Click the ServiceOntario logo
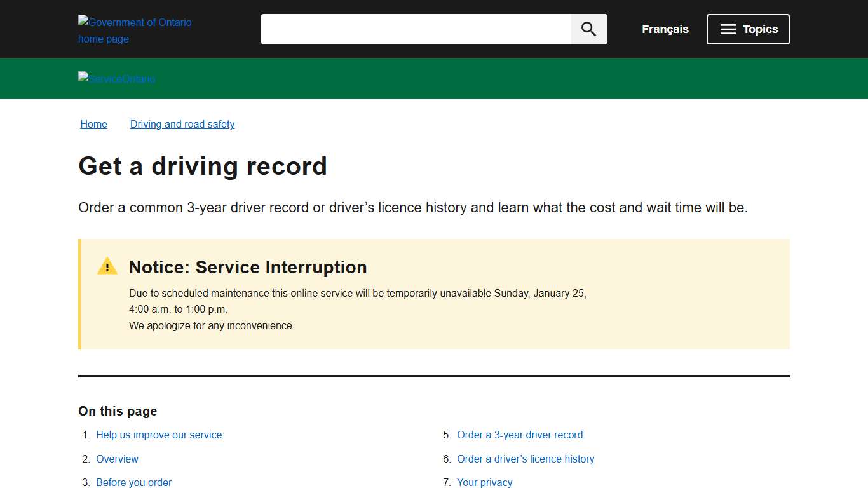Image resolution: width=868 pixels, height=488 pixels. 116,78
